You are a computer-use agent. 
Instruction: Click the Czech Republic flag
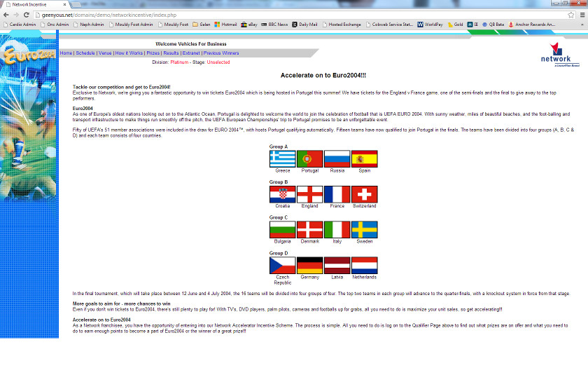(x=283, y=266)
